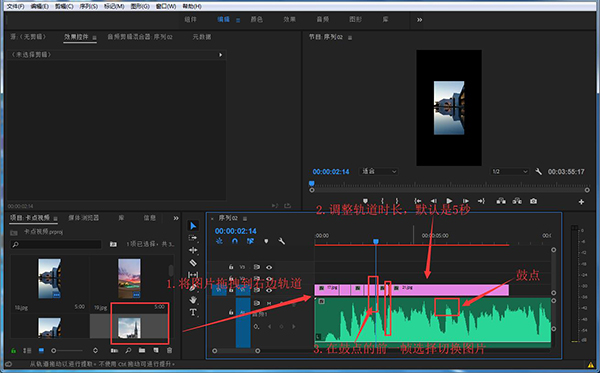
Task: Toggle V1 track output eye
Action: click(x=269, y=290)
